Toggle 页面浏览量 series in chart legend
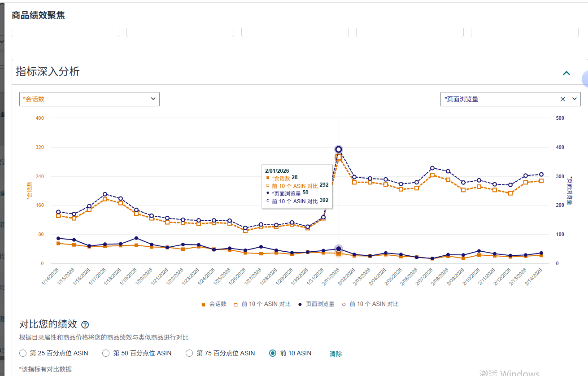588x376 pixels. 316,304
